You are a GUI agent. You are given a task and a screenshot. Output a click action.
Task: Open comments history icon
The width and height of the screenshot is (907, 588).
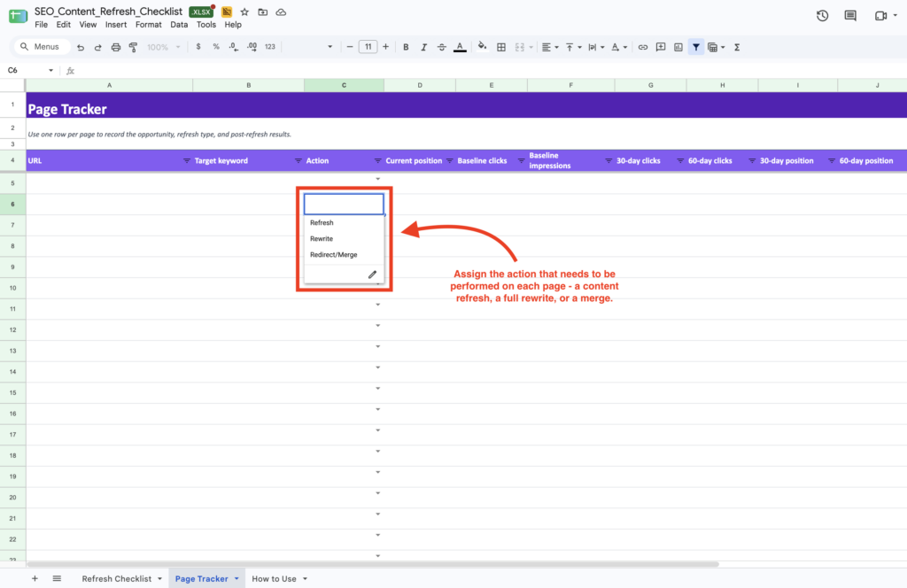pyautogui.click(x=850, y=16)
